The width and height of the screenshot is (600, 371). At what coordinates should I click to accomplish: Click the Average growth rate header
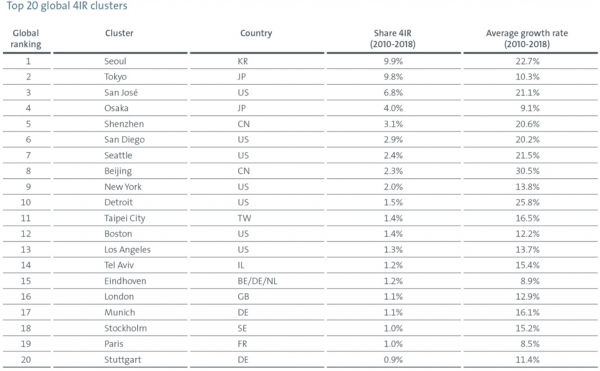point(527,39)
